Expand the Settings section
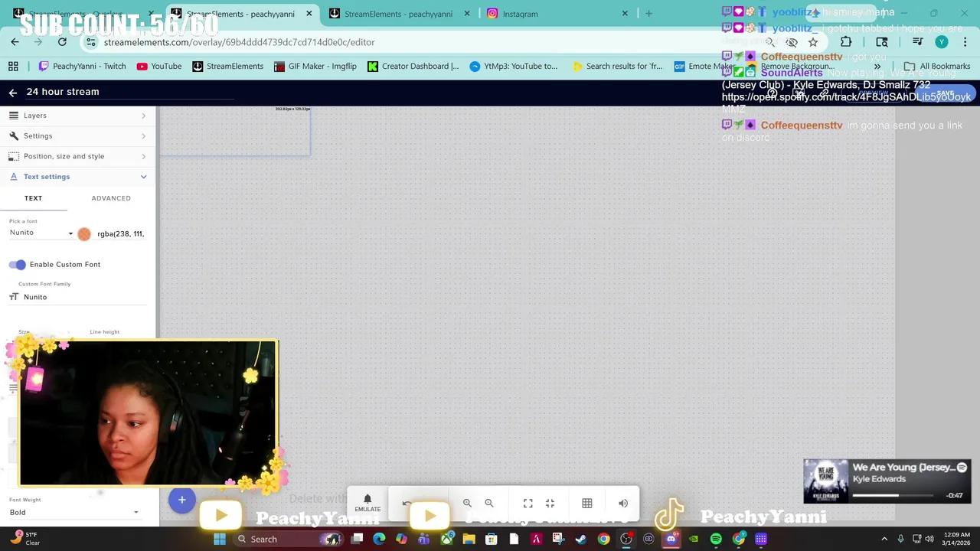The width and height of the screenshot is (980, 551). click(x=78, y=136)
